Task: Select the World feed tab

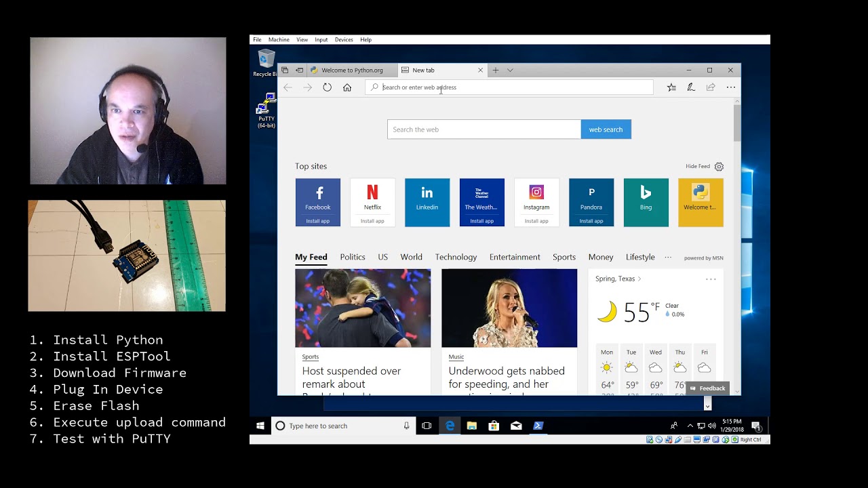Action: click(x=412, y=258)
